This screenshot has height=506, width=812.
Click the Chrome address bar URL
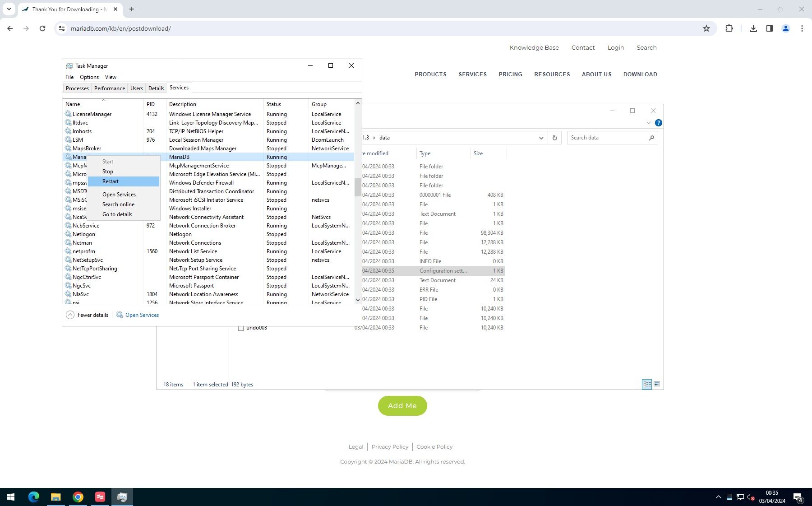click(121, 28)
